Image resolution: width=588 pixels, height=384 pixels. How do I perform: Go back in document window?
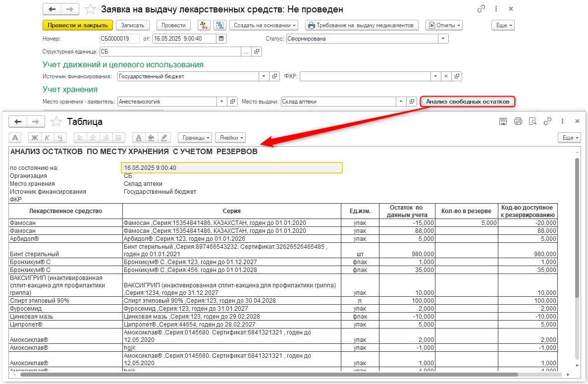52,9
